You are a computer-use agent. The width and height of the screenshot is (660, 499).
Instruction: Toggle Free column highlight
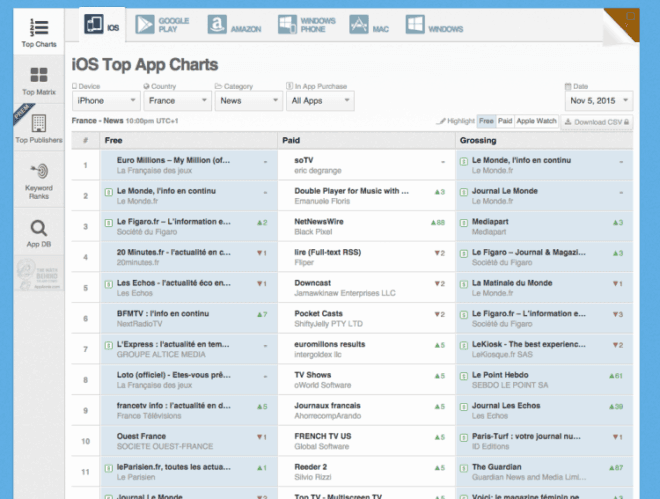click(486, 121)
